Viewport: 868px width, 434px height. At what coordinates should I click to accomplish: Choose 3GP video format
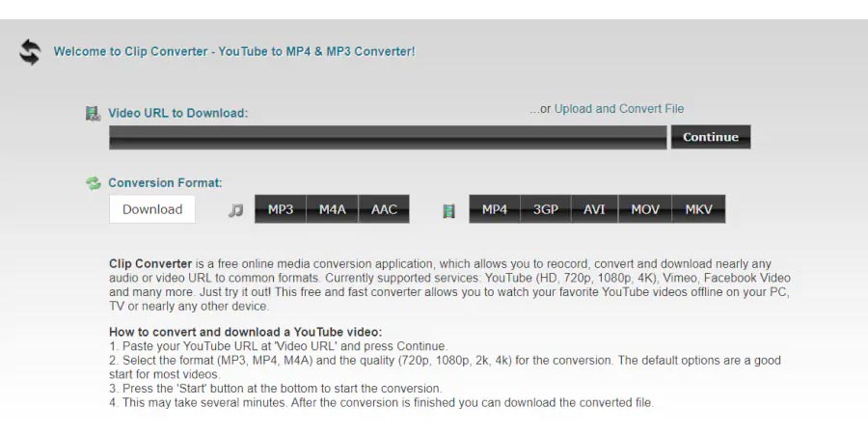pos(545,209)
